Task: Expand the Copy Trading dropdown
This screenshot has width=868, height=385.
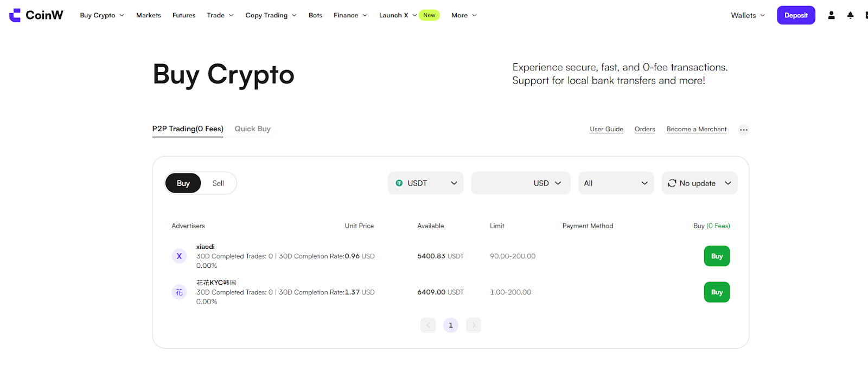Action: point(271,15)
